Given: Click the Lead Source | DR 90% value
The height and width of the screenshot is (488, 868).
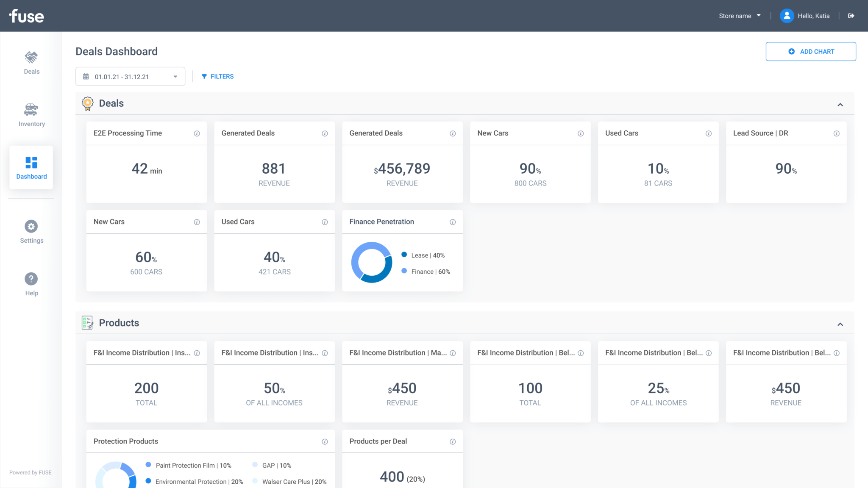Looking at the screenshot, I should 786,169.
